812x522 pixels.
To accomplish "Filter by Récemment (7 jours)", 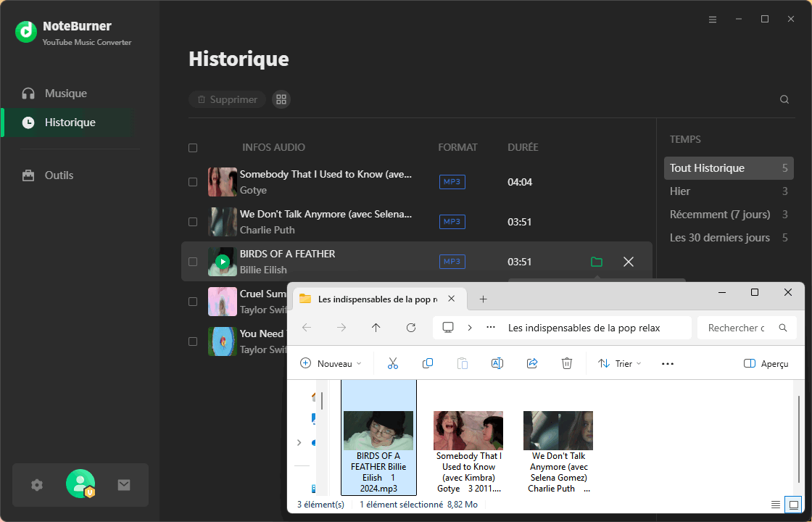I will [x=729, y=215].
